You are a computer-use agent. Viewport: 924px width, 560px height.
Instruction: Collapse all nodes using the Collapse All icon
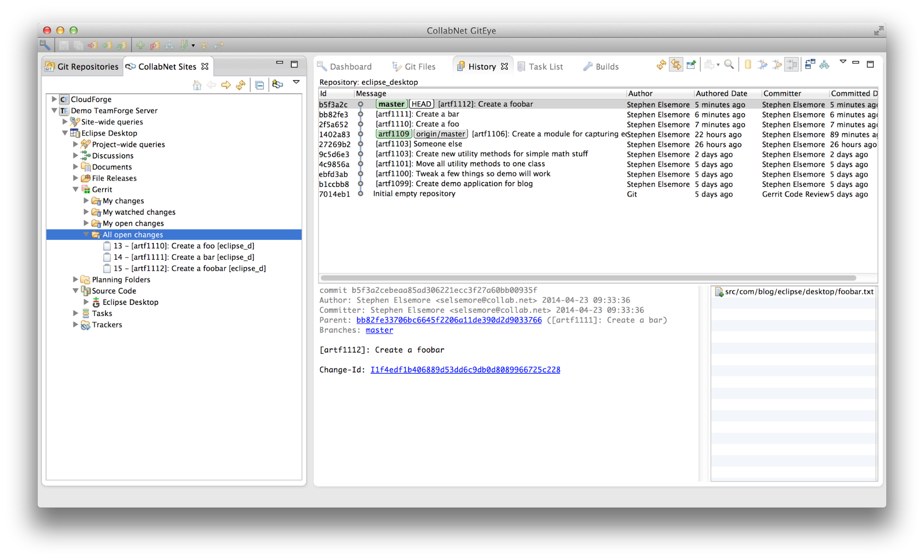(260, 85)
